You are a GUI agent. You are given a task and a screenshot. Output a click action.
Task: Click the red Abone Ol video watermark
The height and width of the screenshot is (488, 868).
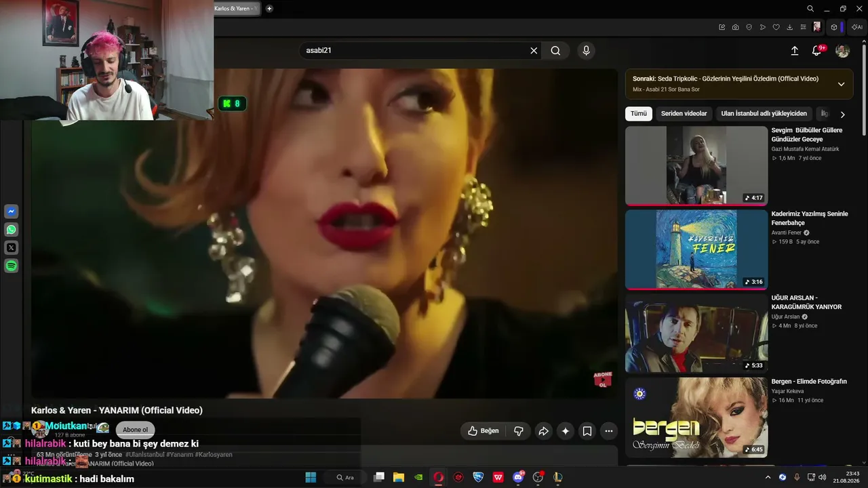pyautogui.click(x=602, y=380)
